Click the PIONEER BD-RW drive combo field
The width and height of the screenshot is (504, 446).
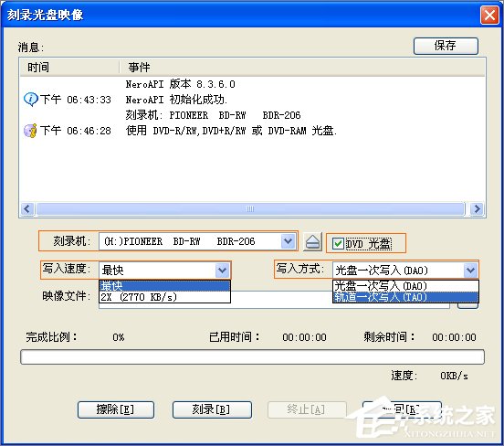pos(198,241)
